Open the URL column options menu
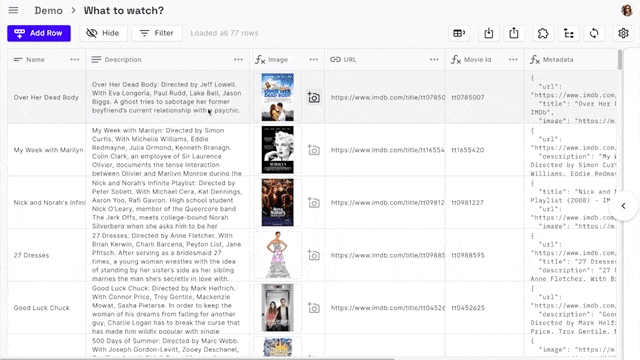The image size is (640, 360). (x=434, y=60)
